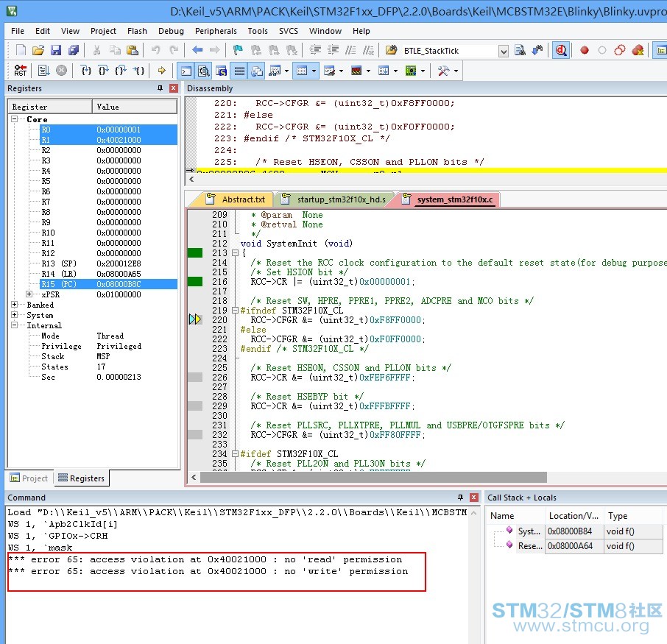Switch to the startup_stm32f10x_hd.s tab
The width and height of the screenshot is (667, 644).
(334, 199)
